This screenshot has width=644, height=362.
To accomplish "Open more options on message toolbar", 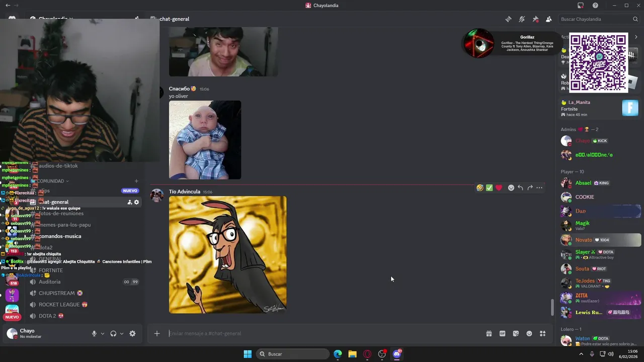I will pyautogui.click(x=539, y=188).
